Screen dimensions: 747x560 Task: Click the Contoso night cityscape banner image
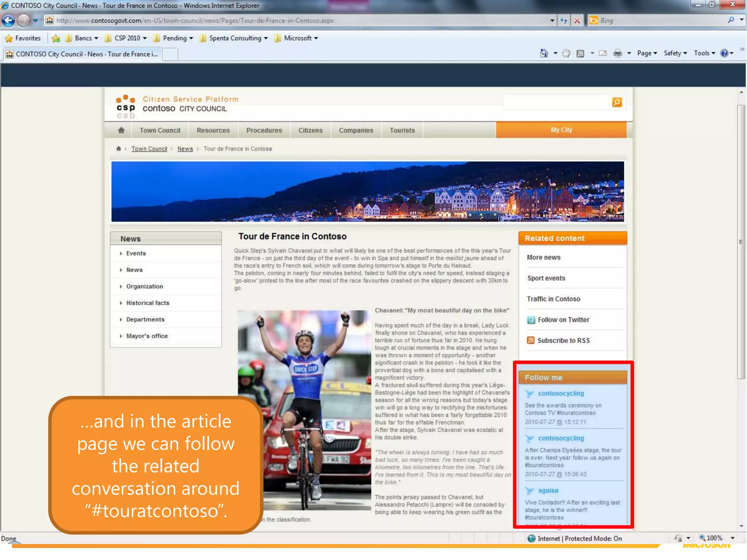click(x=368, y=191)
